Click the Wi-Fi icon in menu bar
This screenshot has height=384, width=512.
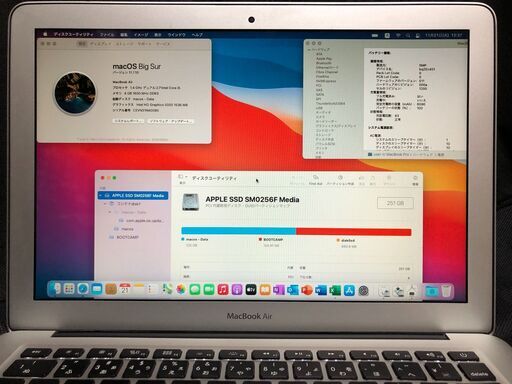[x=398, y=35]
